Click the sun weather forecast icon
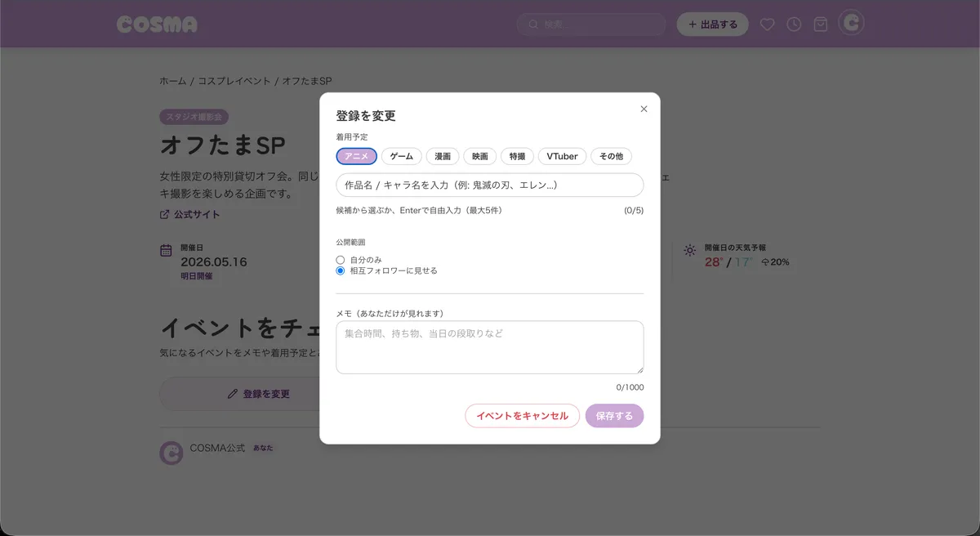Viewport: 980px width, 536px height. point(690,250)
